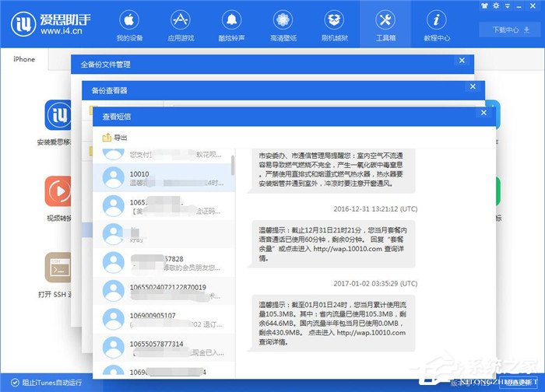545x392 pixels.
Task: Open settings gear in title bar
Action: tap(496, 5)
